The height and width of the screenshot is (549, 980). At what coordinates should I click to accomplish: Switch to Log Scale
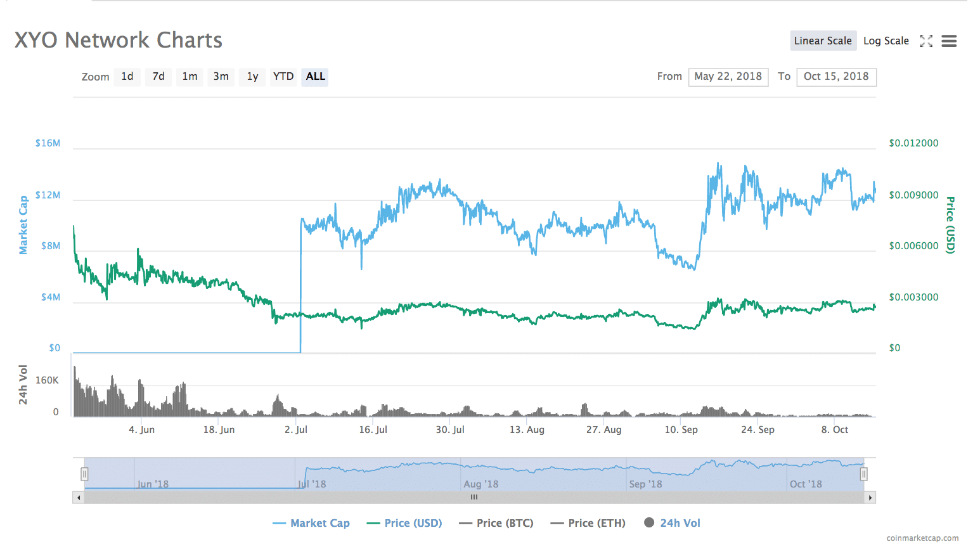tap(886, 41)
